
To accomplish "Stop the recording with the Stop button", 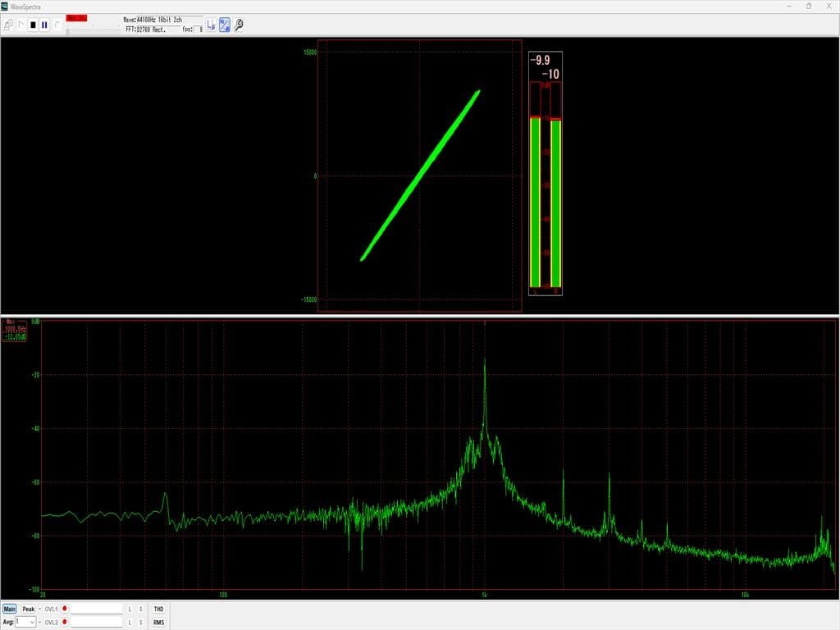I will coord(33,25).
